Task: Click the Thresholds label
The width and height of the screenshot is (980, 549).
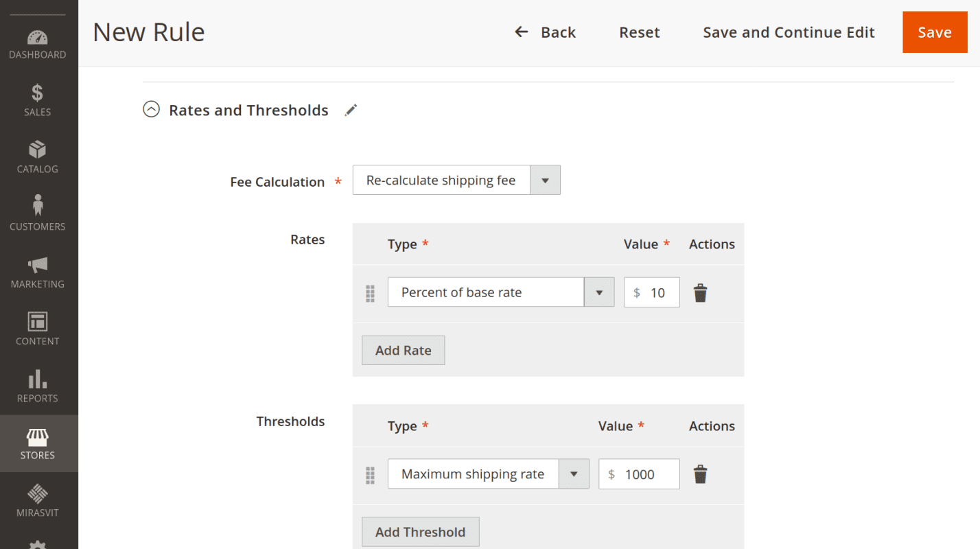Action: click(290, 421)
